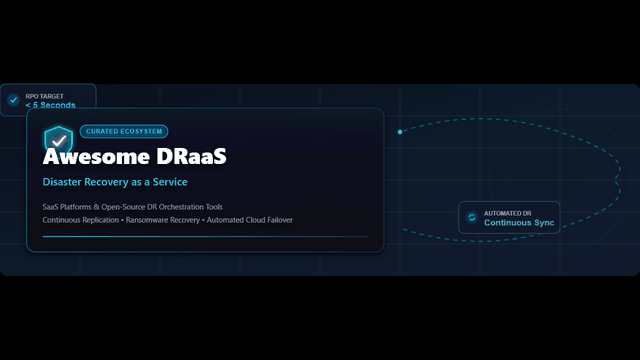Click the Continuous Sync refresh icon
640x360 pixels.
coord(472,218)
